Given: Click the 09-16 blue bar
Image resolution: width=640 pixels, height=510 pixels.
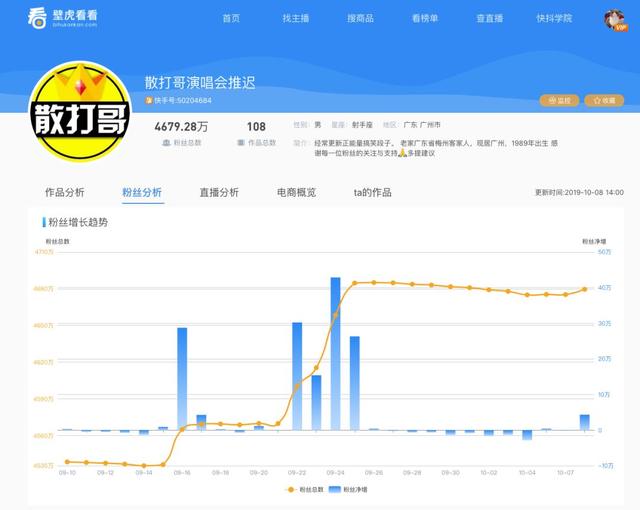Looking at the screenshot, I should pos(182,379).
